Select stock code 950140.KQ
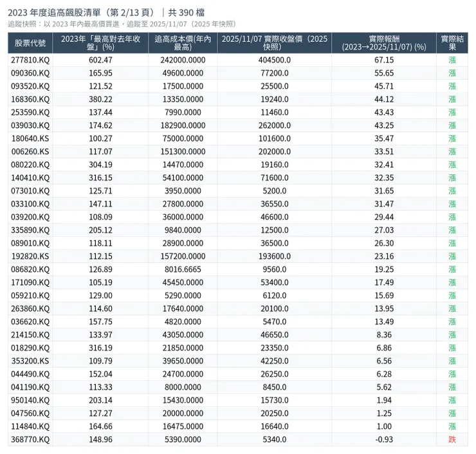 pyautogui.click(x=30, y=400)
